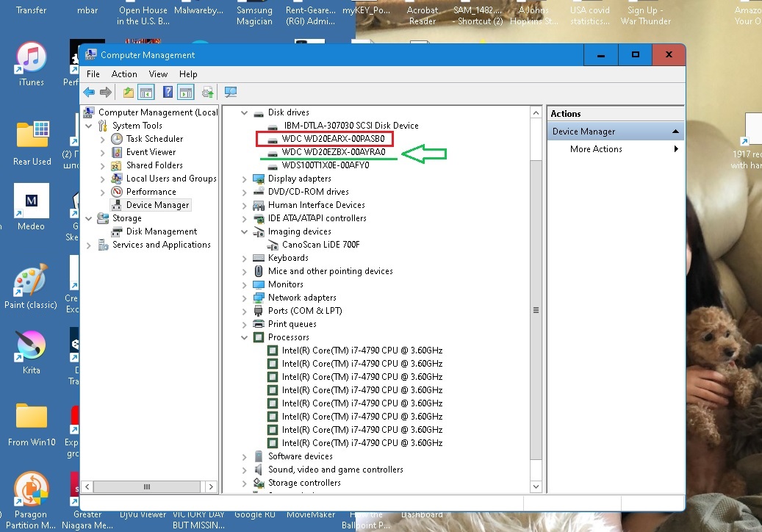Open the From Win10 folder

point(32,424)
